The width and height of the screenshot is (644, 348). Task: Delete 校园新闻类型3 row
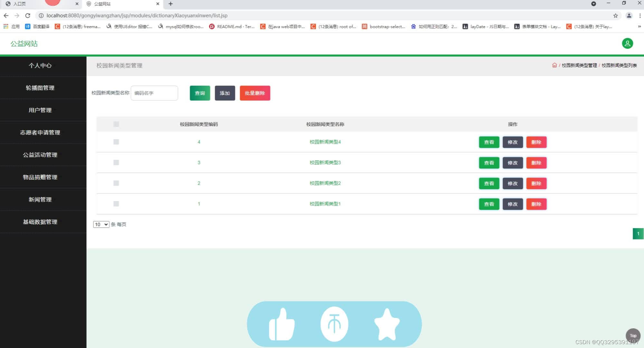pyautogui.click(x=536, y=163)
